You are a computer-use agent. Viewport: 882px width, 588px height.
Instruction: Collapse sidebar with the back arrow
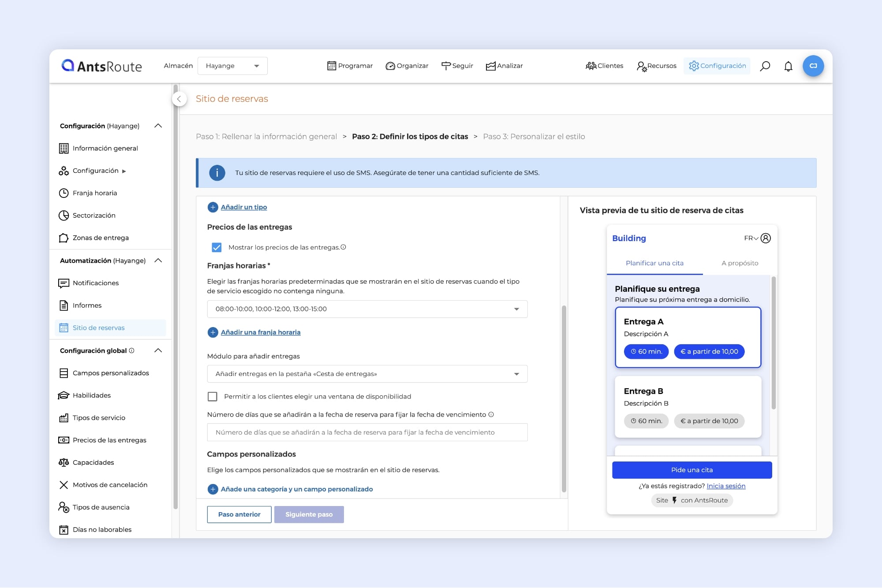coord(179,99)
